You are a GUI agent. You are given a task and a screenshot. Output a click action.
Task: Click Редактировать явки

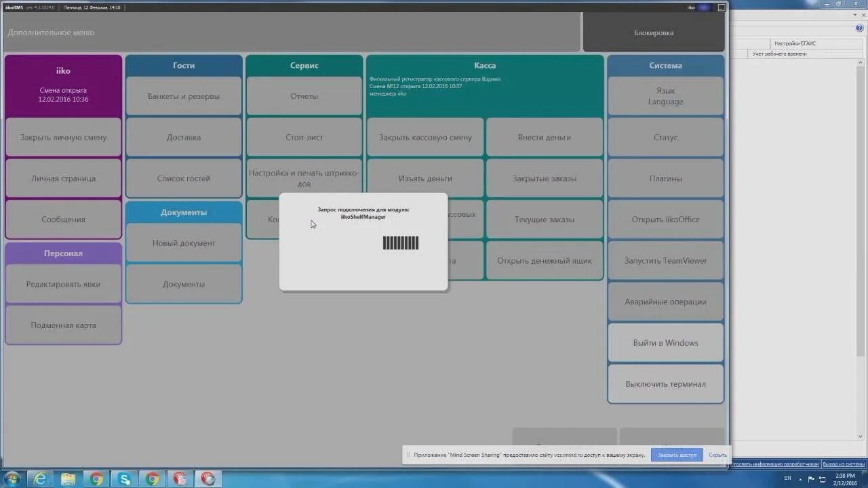(x=63, y=284)
